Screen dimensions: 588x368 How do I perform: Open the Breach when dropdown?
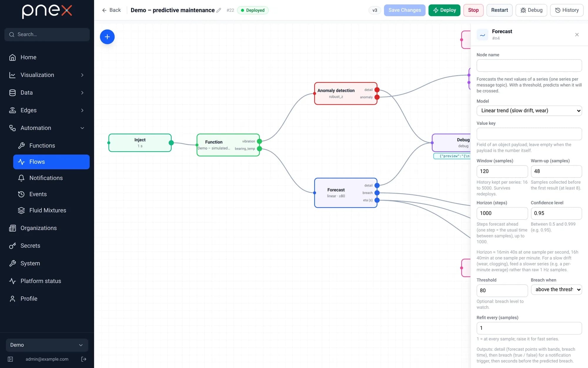(x=556, y=290)
